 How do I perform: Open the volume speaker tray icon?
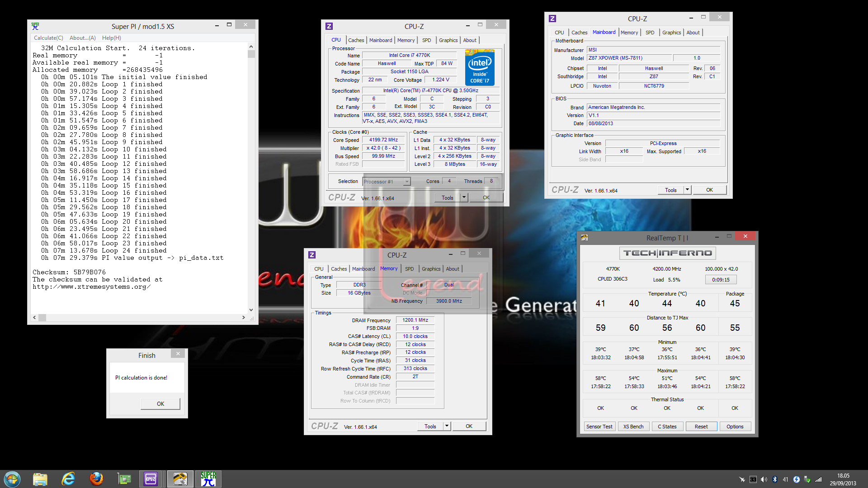764,479
